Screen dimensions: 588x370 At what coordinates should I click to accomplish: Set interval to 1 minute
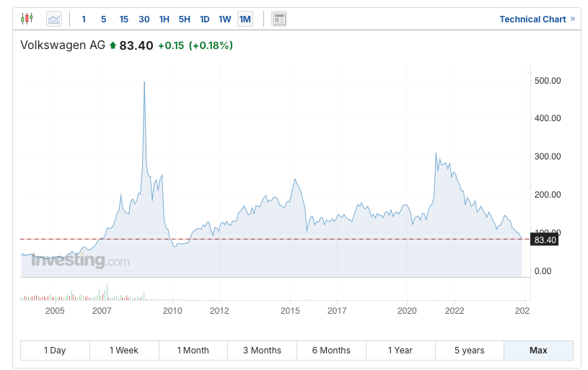84,19
